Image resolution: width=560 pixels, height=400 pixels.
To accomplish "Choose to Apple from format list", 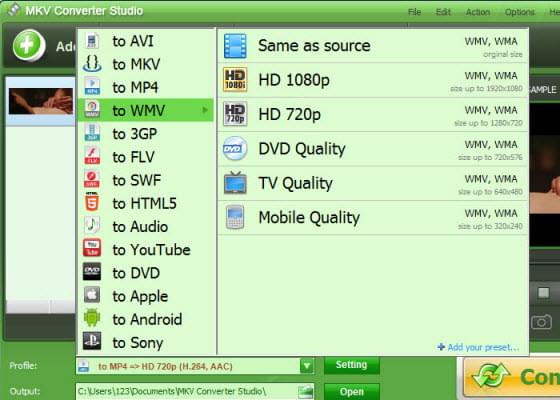I will tap(146, 296).
